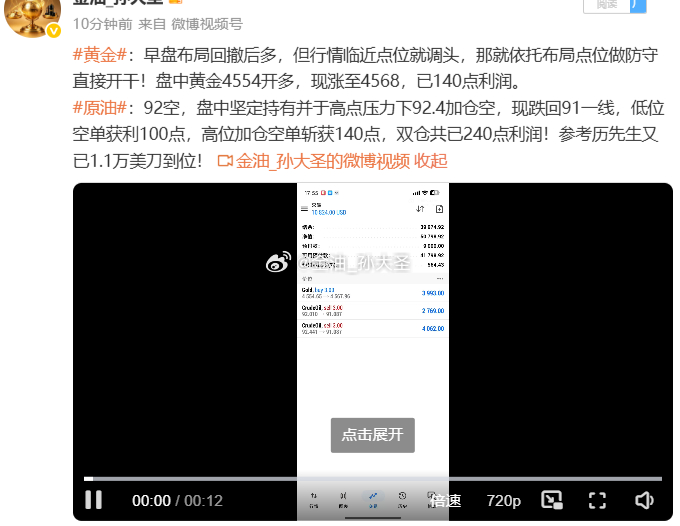This screenshot has height=526, width=680.
Task: Click the sort arrows icon in phone video
Action: [420, 209]
